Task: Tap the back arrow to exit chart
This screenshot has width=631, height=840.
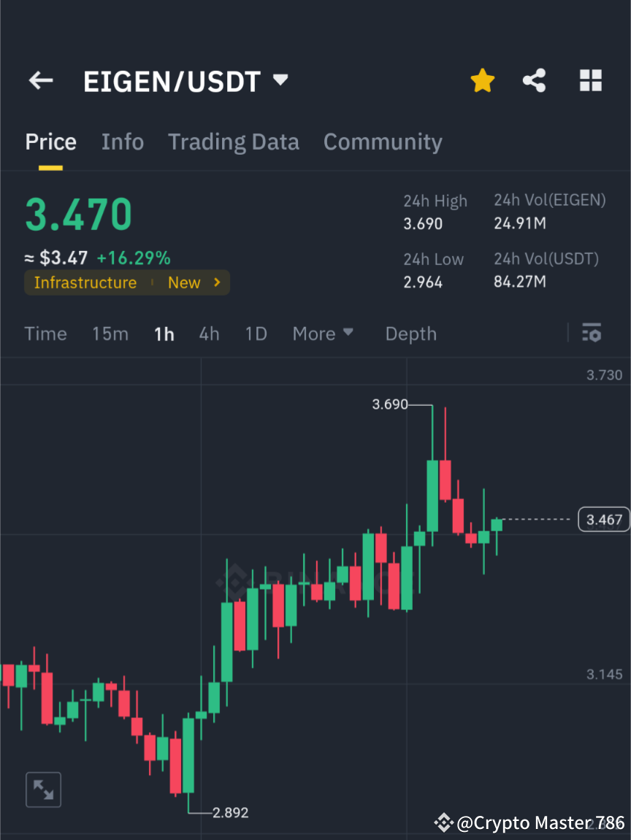Action: (40, 80)
